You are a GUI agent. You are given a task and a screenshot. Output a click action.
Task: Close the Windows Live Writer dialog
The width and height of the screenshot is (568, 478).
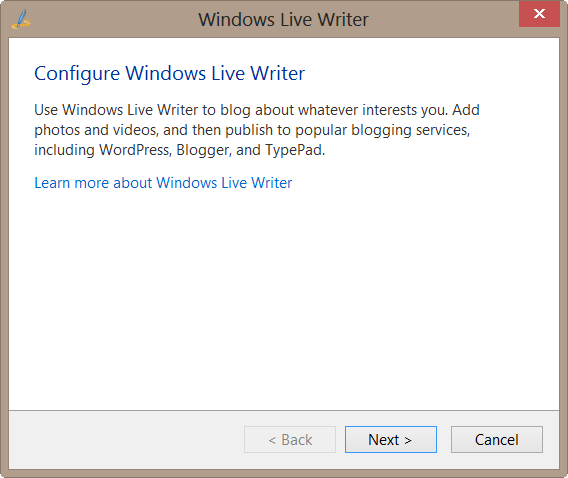click(x=539, y=14)
